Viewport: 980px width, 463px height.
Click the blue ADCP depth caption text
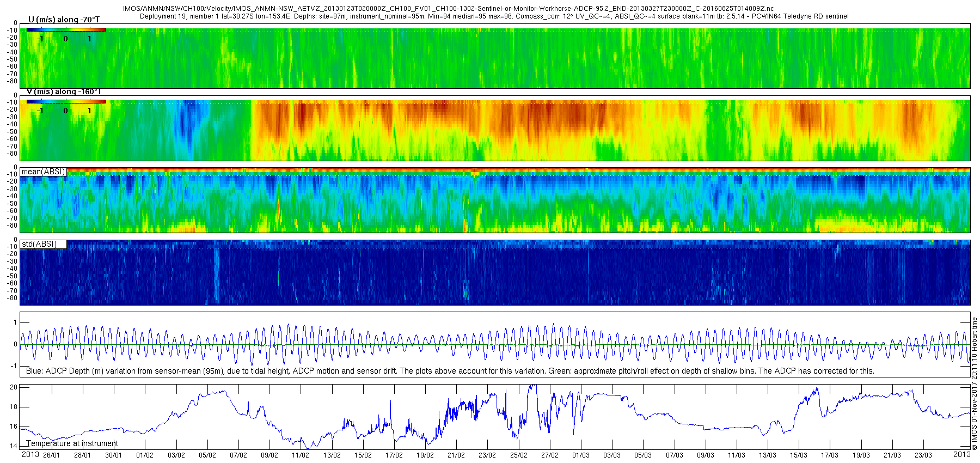(450, 371)
